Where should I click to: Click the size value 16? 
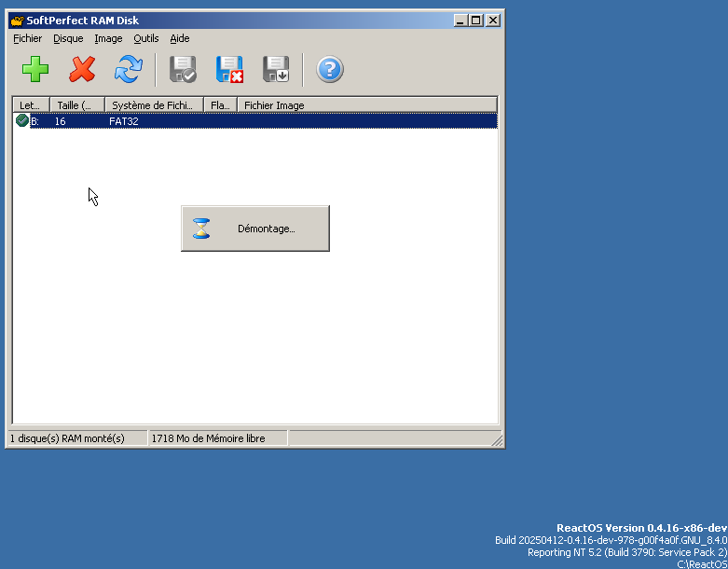60,121
